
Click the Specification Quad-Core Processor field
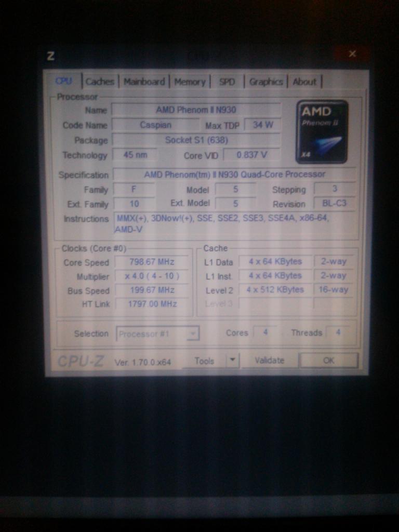pyautogui.click(x=234, y=175)
